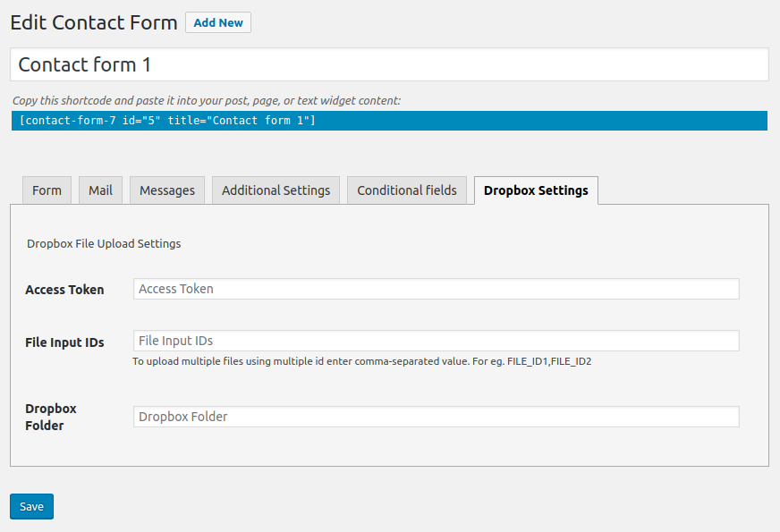Click the Add New button
Viewport: 780px width, 532px height.
coord(217,22)
